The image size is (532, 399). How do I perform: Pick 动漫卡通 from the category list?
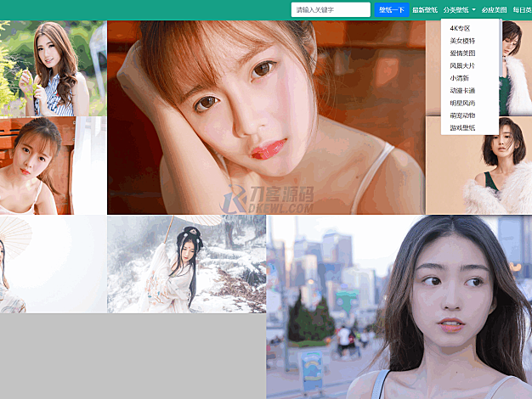click(x=462, y=90)
